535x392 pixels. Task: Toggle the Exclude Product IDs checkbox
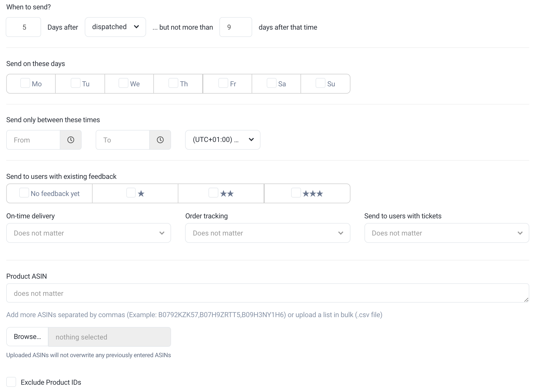point(11,382)
